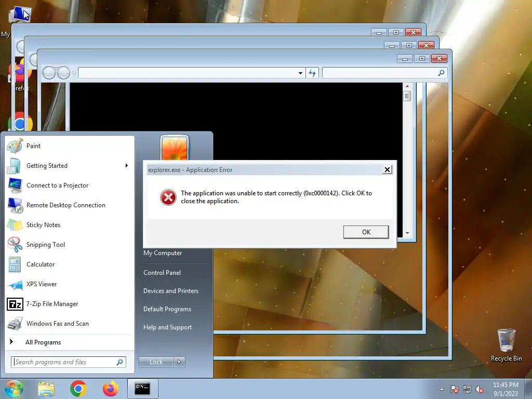Launch Getting Started from Start menu
Screen dimensions: 532x399
click(x=70, y=166)
